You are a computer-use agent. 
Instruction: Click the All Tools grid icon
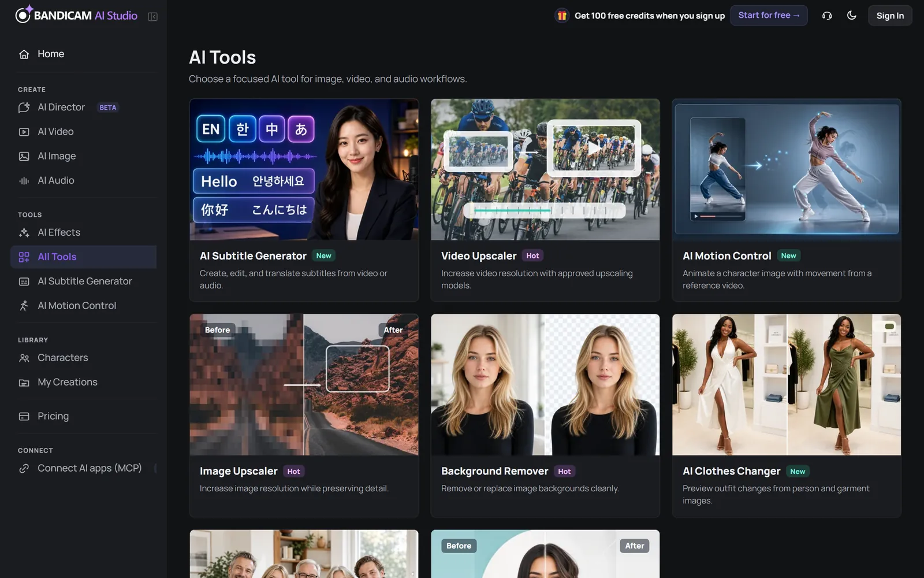coord(24,257)
